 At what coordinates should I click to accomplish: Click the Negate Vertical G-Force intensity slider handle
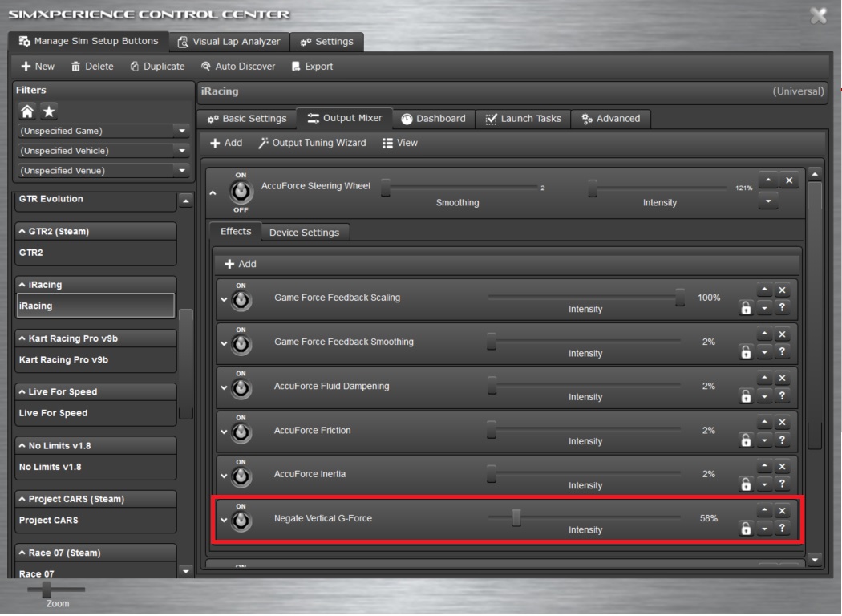click(x=516, y=517)
